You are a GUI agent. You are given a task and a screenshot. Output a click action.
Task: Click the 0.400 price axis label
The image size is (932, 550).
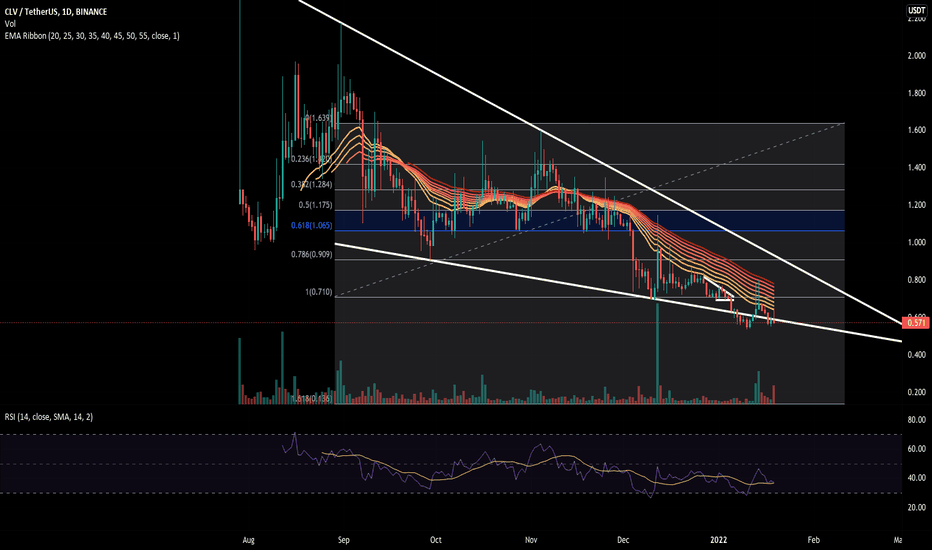coord(917,354)
